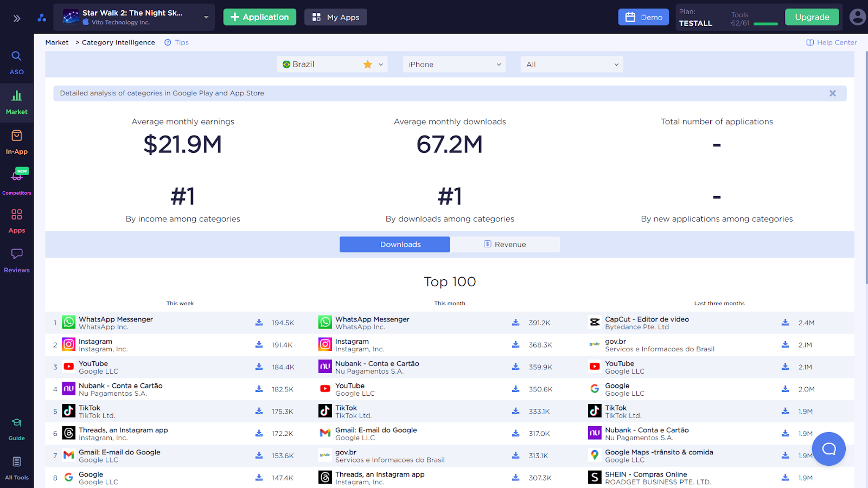
Task: Click the Google Maps icon in Last three months
Action: point(595,456)
